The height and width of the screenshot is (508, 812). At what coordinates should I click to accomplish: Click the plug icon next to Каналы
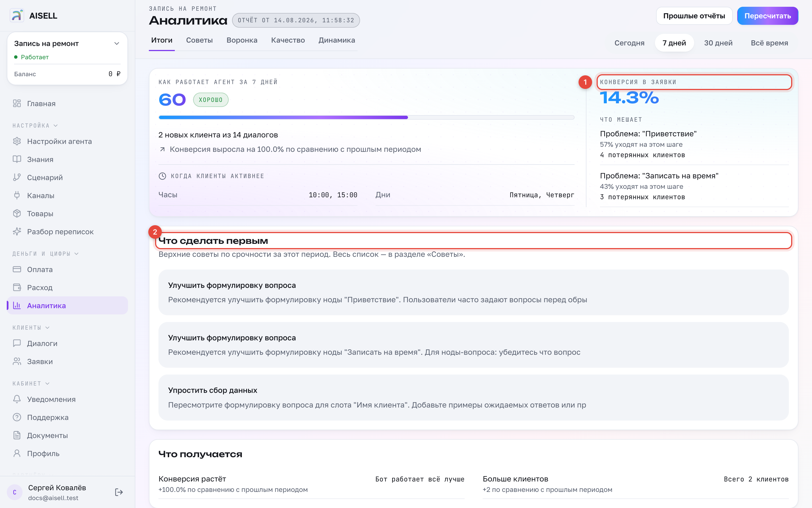tap(17, 196)
